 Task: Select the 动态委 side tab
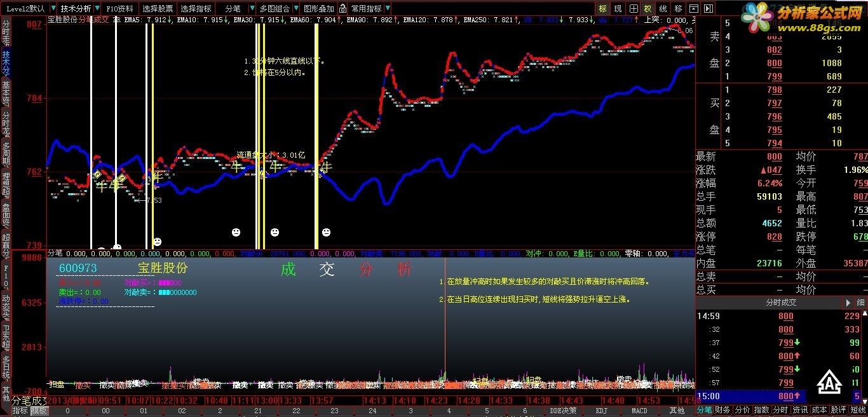(x=6, y=305)
